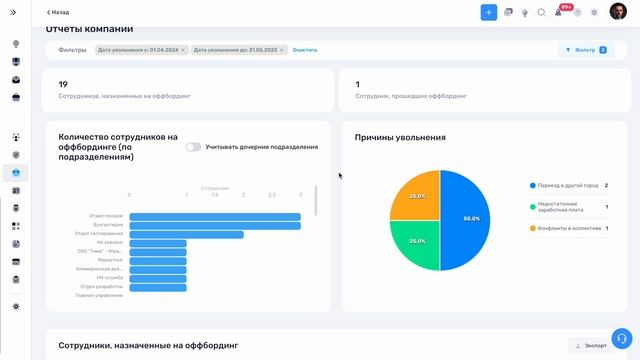Open the org structure dots icon in sidebar
The width and height of the screenshot is (640, 360).
click(x=16, y=137)
